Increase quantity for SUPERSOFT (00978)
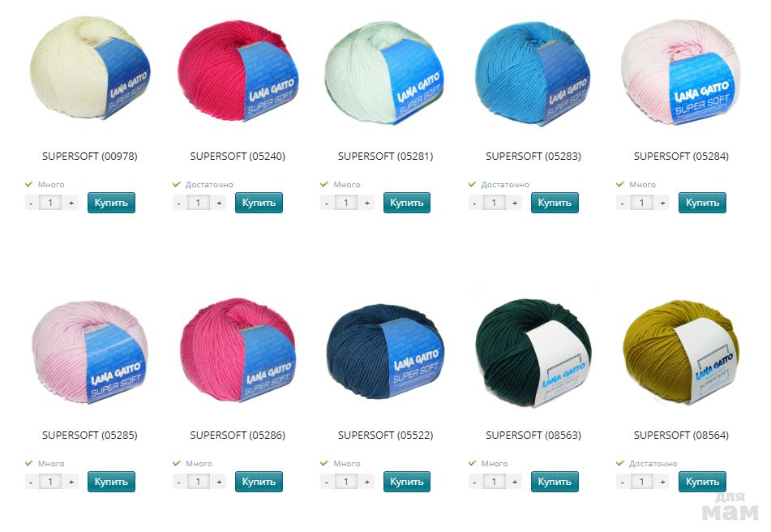Image resolution: width=771 pixels, height=532 pixels. 71,203
